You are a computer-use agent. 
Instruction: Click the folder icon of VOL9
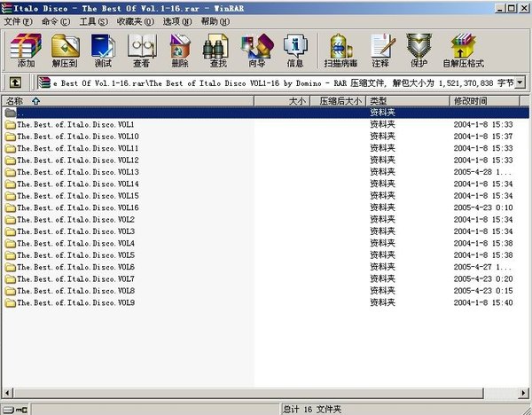coord(11,302)
